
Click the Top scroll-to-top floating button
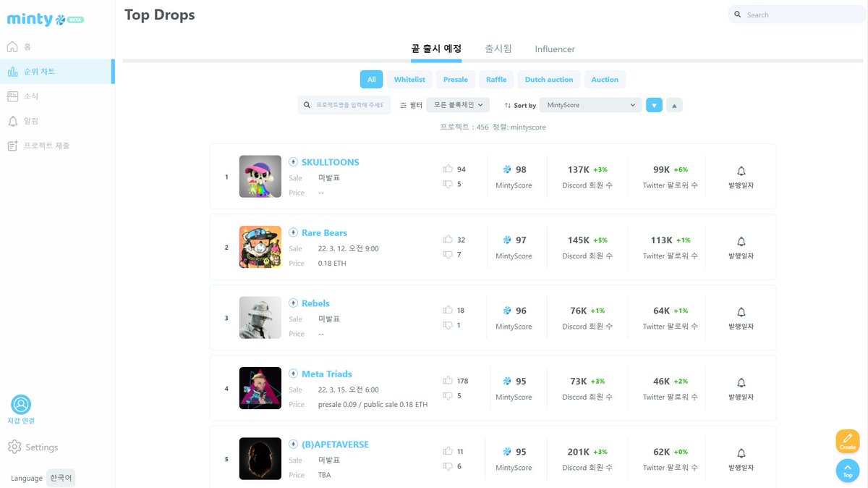[x=847, y=471]
